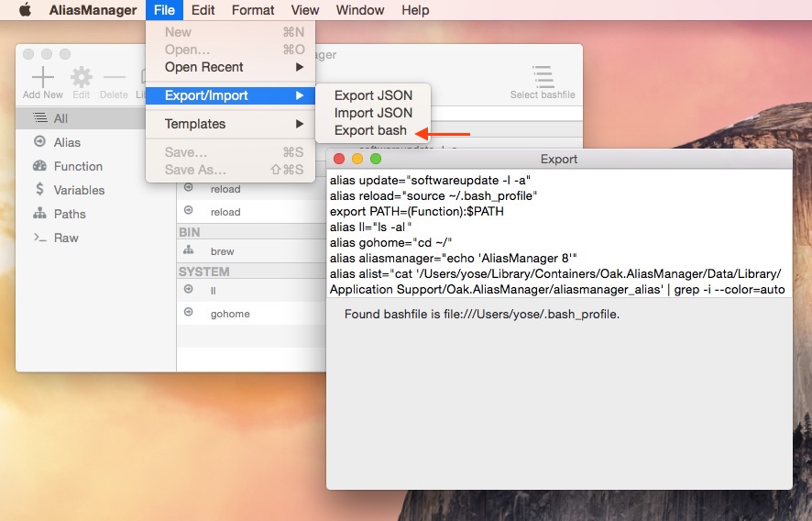The width and height of the screenshot is (812, 521).
Task: Expand the Templates submenu
Action: click(230, 124)
